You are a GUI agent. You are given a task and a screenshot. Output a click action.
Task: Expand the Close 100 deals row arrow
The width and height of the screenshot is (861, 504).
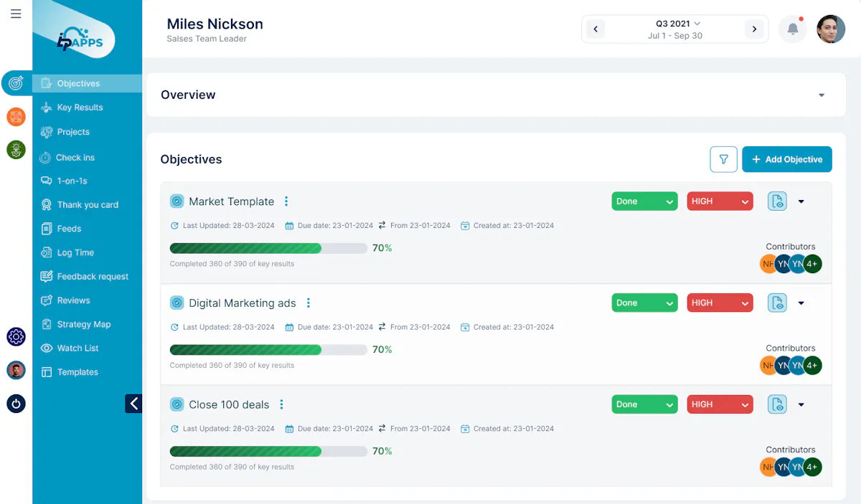tap(801, 404)
